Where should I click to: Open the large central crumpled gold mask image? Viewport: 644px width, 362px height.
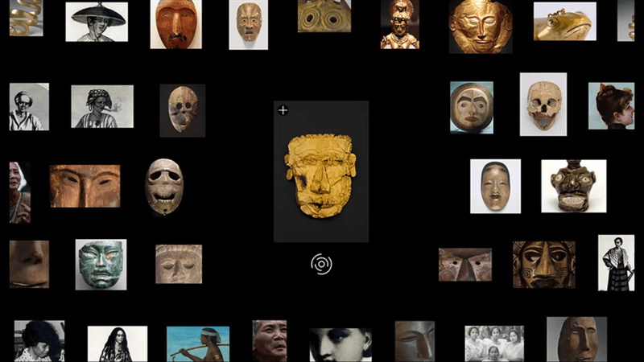click(x=321, y=171)
